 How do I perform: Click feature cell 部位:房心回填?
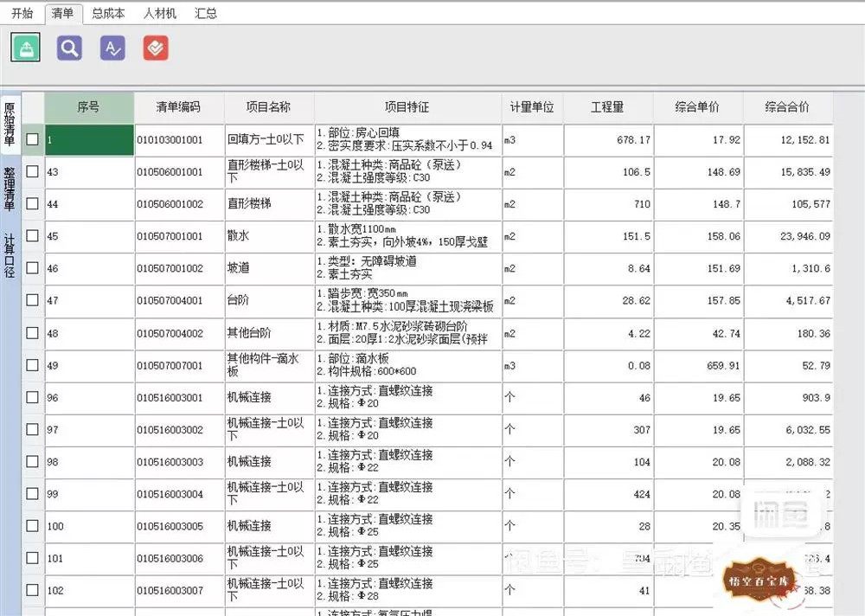(x=407, y=139)
